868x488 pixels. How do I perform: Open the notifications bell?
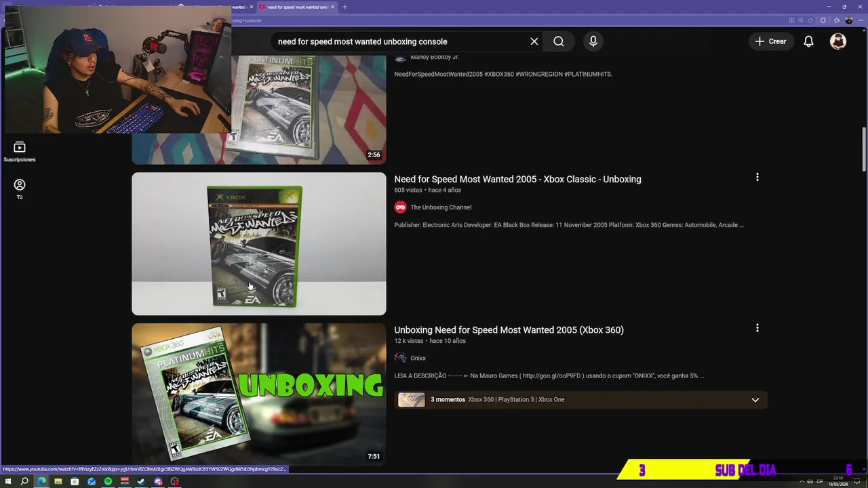(x=808, y=41)
